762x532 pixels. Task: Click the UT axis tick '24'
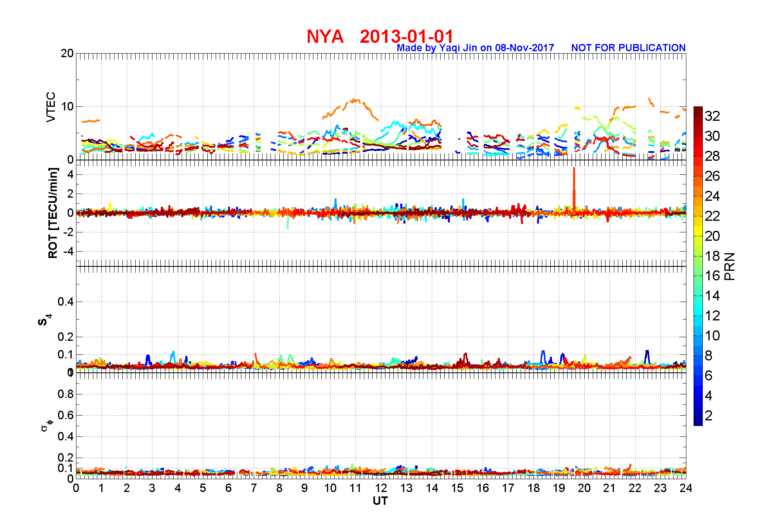[686, 488]
